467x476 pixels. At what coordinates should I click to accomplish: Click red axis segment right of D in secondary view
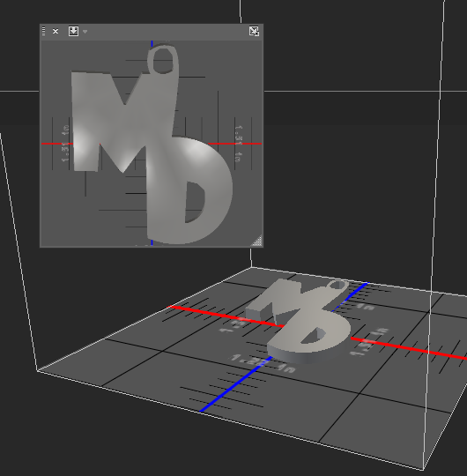[x=235, y=144]
